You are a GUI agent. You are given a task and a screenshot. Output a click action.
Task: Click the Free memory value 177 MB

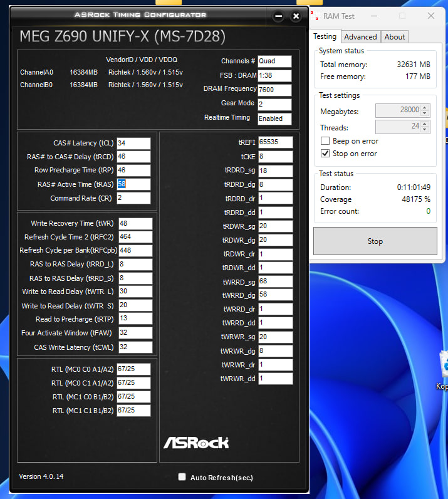[x=418, y=76]
